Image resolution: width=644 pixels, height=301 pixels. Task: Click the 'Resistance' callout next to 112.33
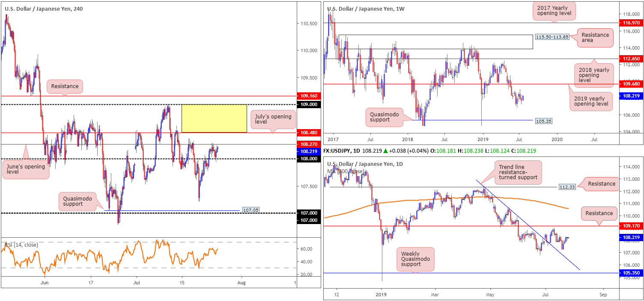[x=602, y=184]
